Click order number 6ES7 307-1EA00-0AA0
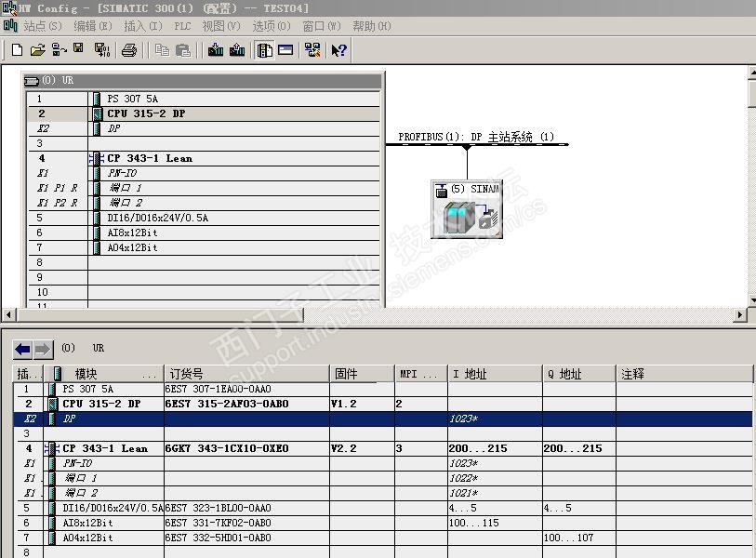This screenshot has width=756, height=558. (218, 389)
